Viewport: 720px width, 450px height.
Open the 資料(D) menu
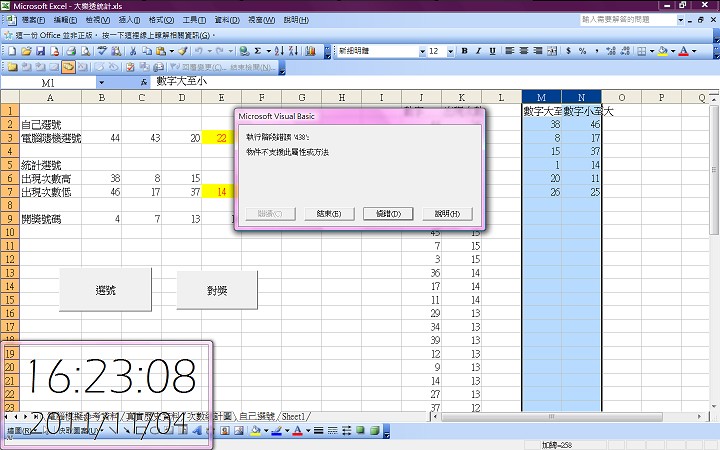click(227, 20)
